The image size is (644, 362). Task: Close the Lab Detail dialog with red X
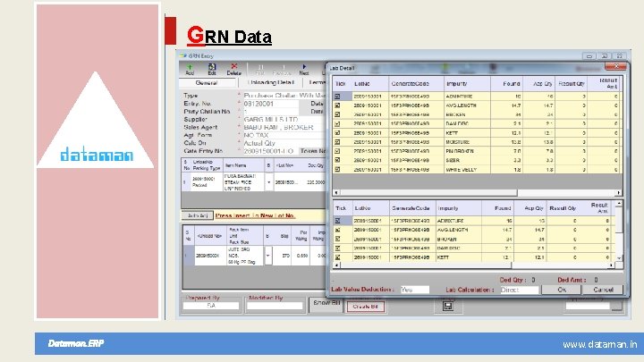615,66
